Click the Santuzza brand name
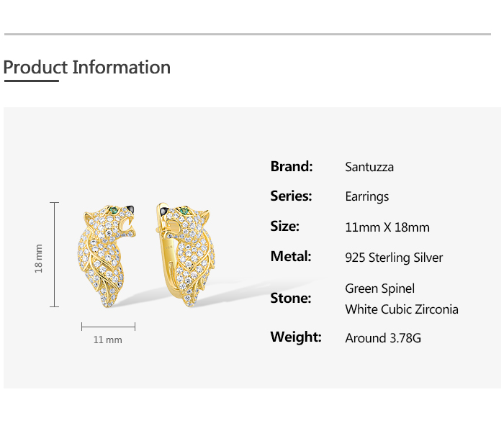The width and height of the screenshot is (504, 423). click(369, 168)
